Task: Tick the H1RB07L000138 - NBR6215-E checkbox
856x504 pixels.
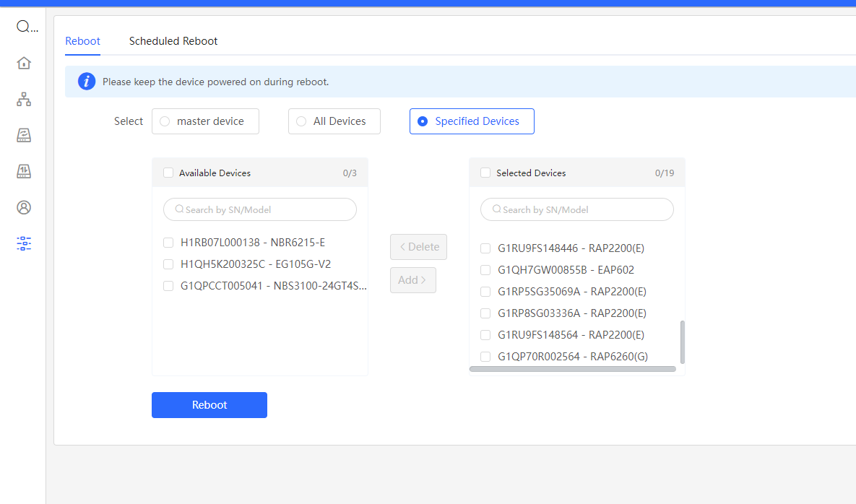Action: [168, 243]
